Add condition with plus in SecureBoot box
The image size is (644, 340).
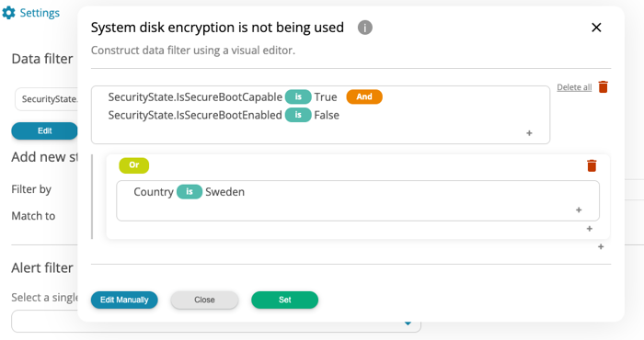(529, 133)
